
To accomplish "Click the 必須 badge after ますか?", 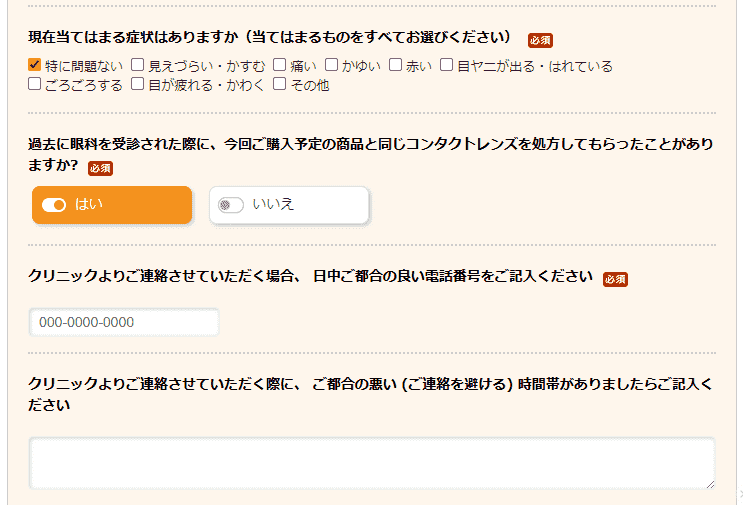I will [x=100, y=168].
